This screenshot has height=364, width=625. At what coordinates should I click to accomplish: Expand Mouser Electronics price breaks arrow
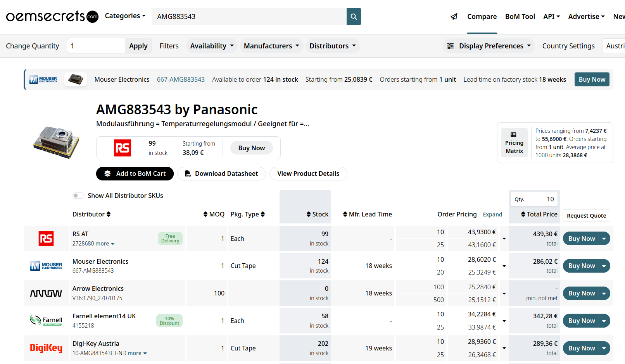(x=504, y=266)
